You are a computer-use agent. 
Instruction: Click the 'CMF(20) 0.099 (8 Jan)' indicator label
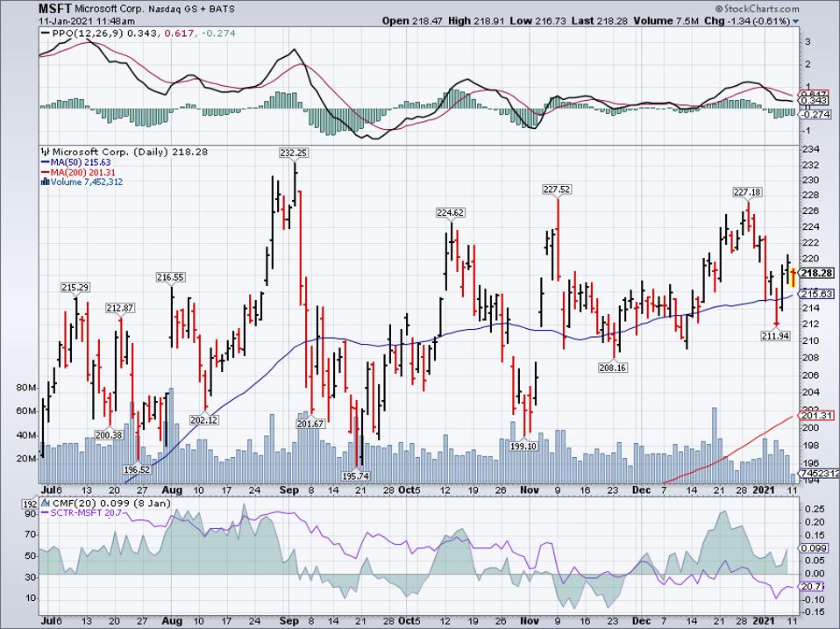coord(111,503)
